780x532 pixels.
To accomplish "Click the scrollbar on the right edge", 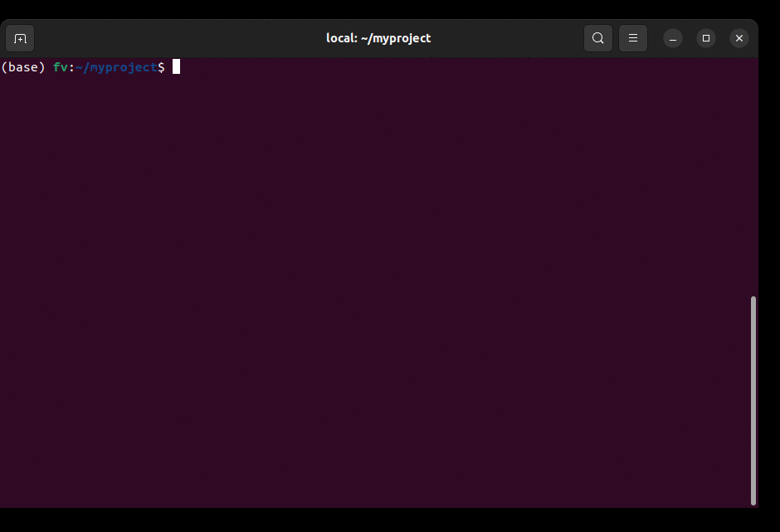I will tap(752, 398).
